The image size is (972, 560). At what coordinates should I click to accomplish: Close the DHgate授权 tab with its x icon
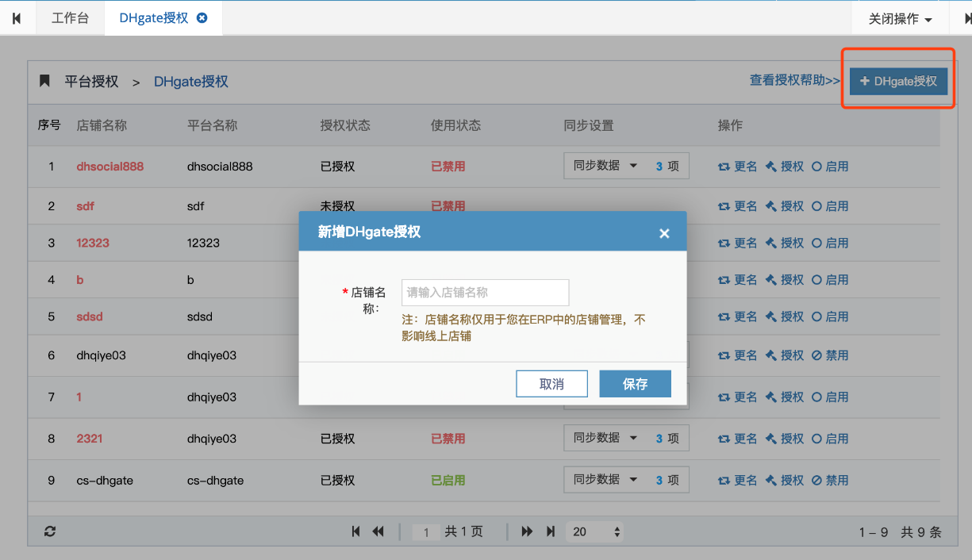pyautogui.click(x=202, y=17)
